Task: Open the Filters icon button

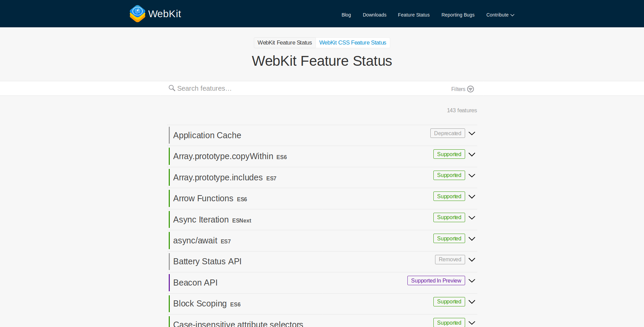Action: (x=471, y=89)
